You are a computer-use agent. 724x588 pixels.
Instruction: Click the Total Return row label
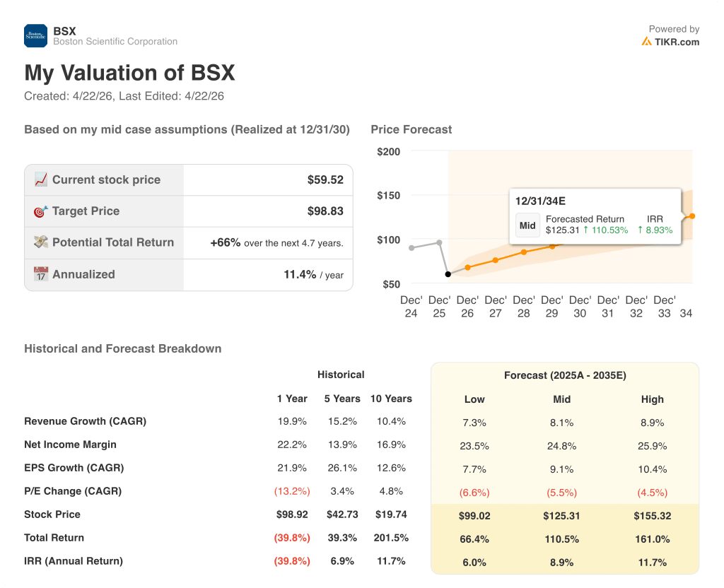point(54,538)
